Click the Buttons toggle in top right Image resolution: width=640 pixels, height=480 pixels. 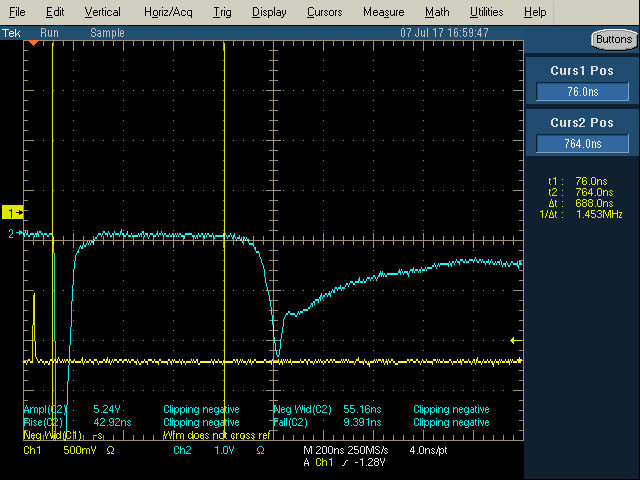coord(614,40)
